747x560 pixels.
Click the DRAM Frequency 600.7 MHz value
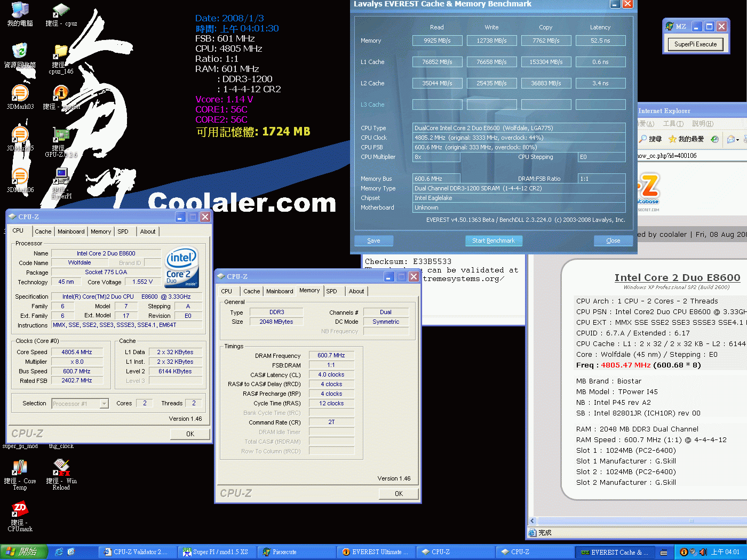[x=331, y=355]
